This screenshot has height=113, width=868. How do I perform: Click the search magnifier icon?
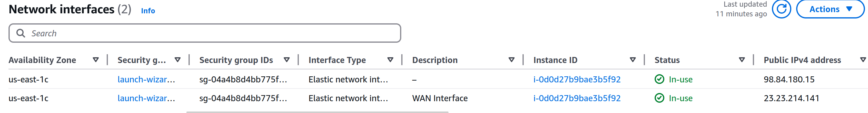(21, 33)
